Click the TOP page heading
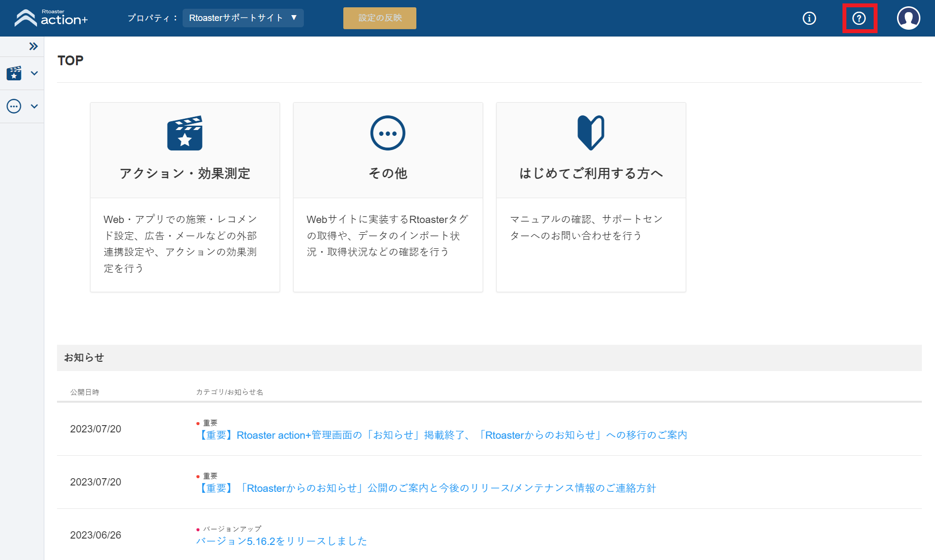The height and width of the screenshot is (560, 935). tap(71, 60)
